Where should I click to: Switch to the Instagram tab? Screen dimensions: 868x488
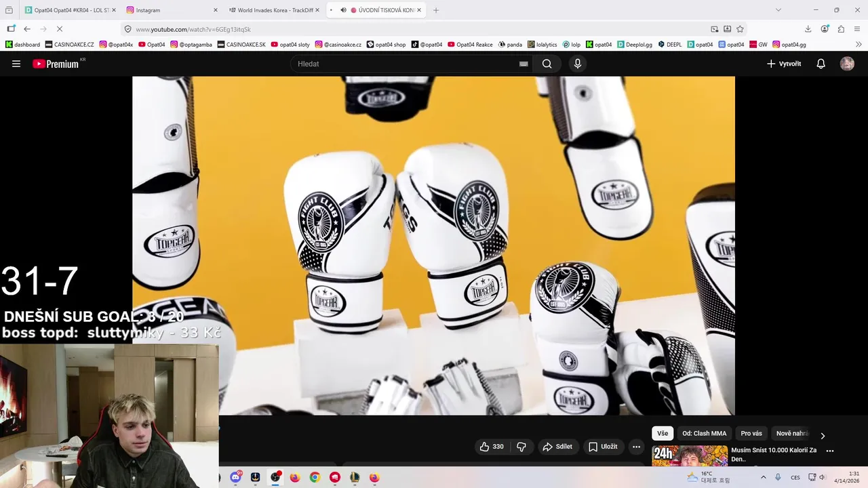(172, 10)
